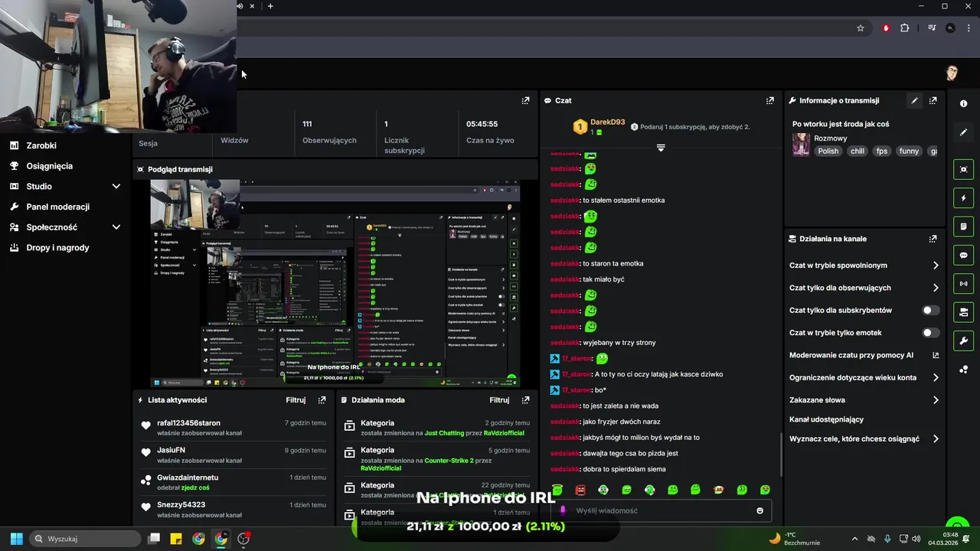980x551 pixels.
Task: Open Osiągnięcia in left sidebar
Action: [x=49, y=166]
